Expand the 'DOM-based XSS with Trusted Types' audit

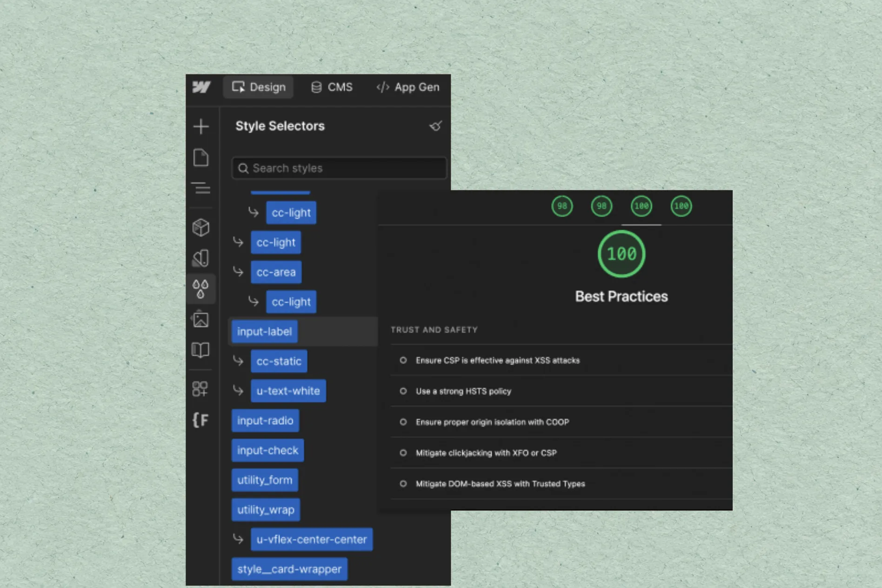(x=561, y=484)
